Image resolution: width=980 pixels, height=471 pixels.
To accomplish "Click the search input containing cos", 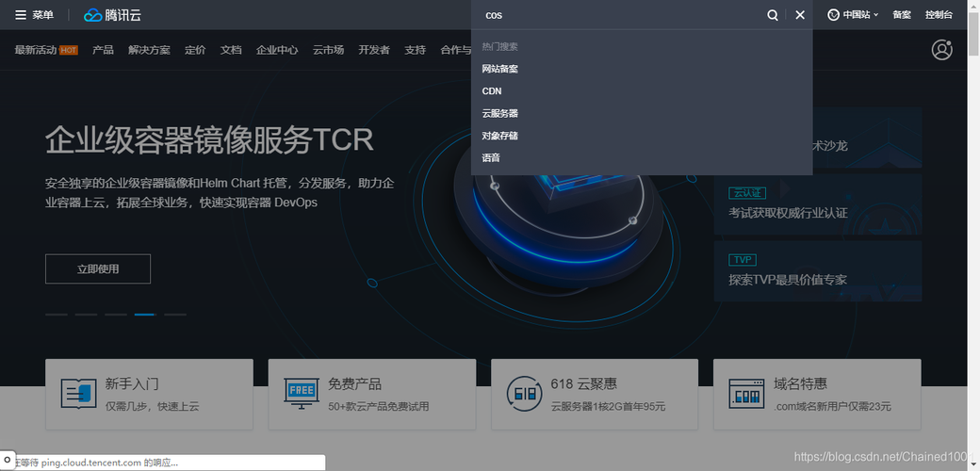I will pos(619,15).
